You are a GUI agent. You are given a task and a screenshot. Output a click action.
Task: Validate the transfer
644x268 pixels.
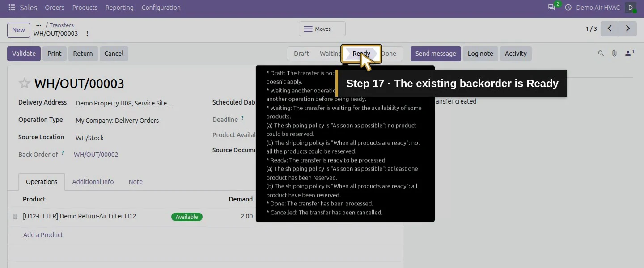[24, 54]
